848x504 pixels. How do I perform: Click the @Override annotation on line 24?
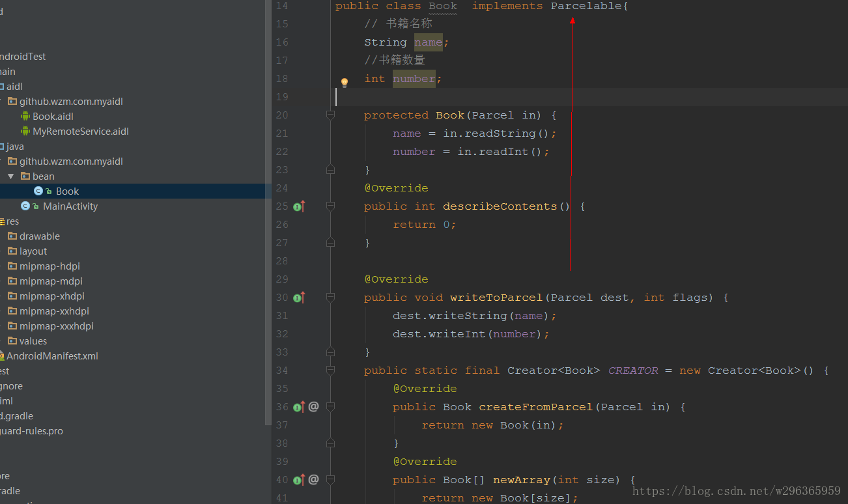point(396,188)
